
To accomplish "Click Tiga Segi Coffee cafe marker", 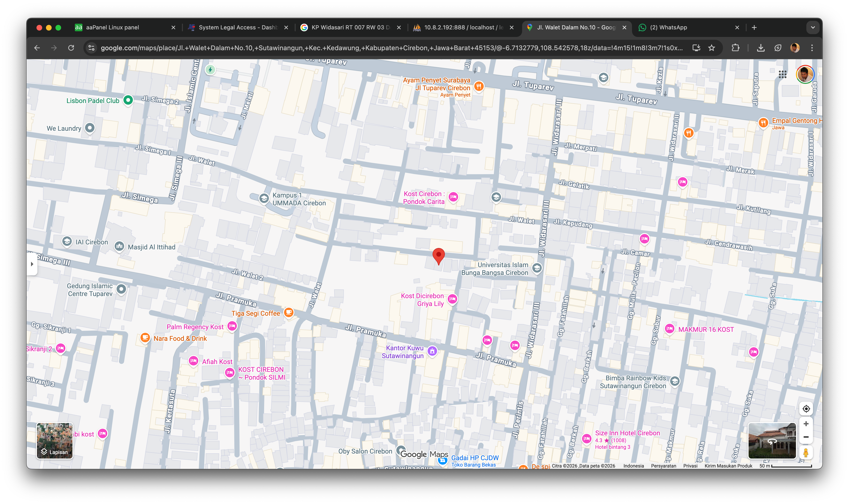I will coord(289,312).
